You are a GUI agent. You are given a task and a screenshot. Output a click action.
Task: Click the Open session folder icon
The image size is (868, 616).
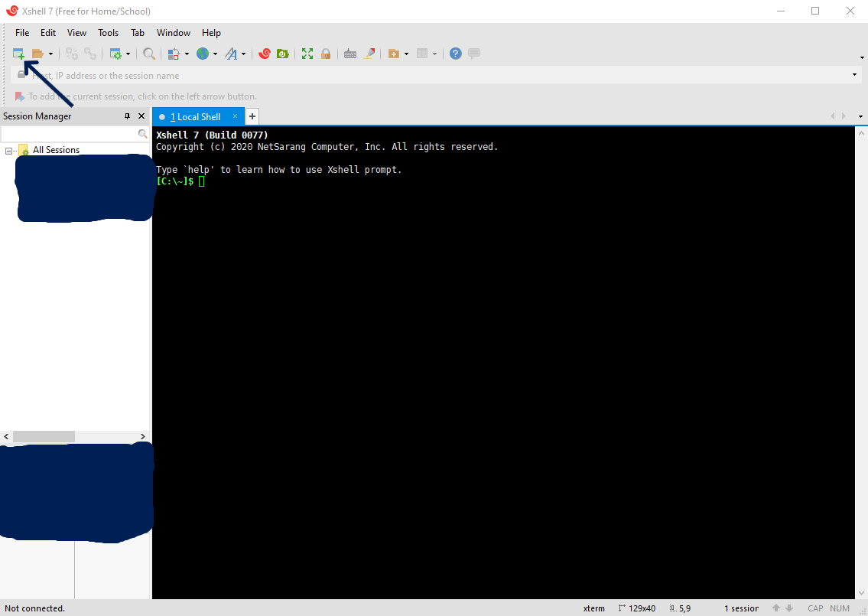click(37, 54)
